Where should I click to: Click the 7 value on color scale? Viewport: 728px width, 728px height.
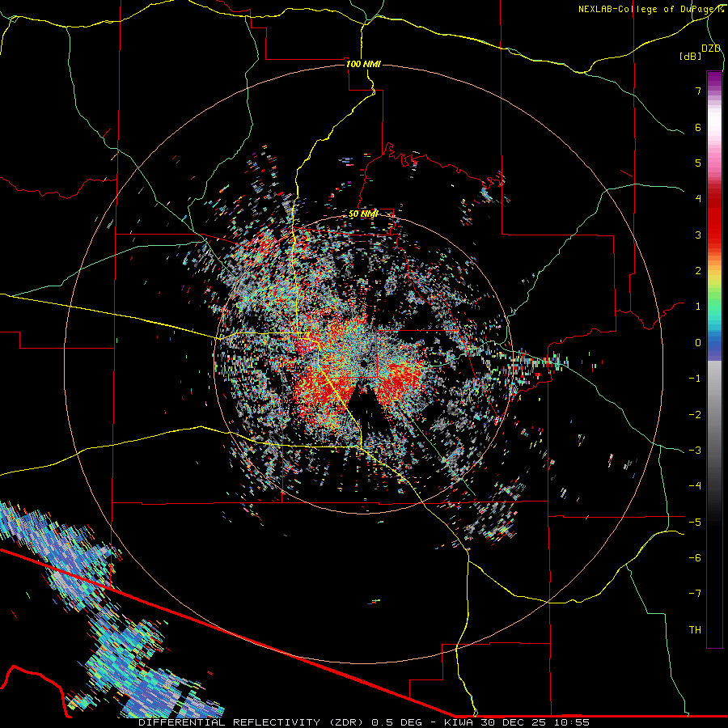pyautogui.click(x=698, y=91)
